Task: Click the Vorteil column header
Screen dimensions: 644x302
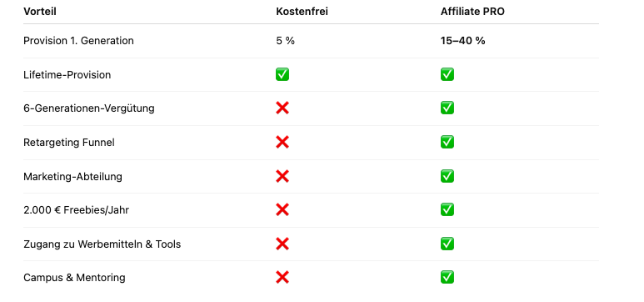Action: (40, 12)
